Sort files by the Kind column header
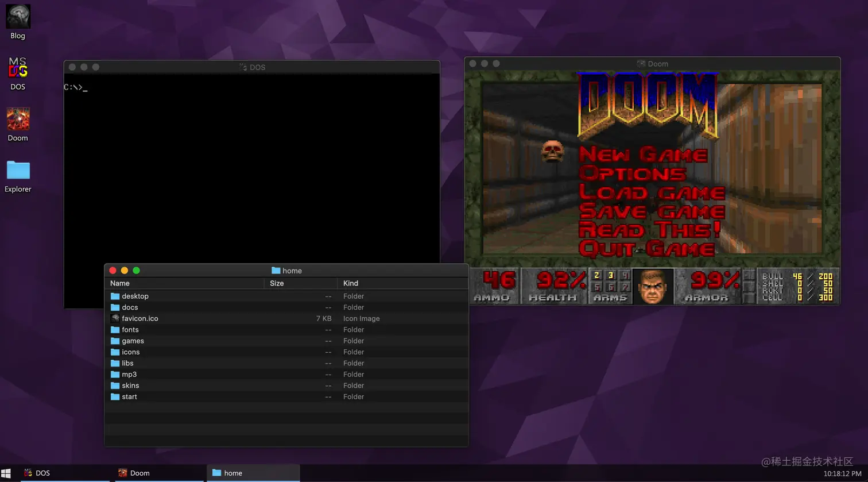The width and height of the screenshot is (868, 482). tap(403, 283)
